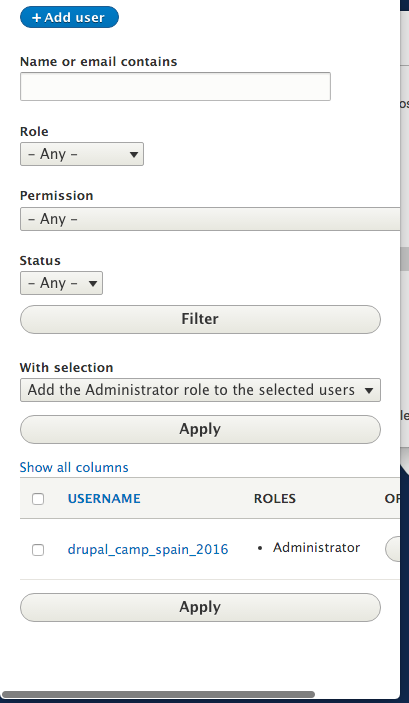Toggle the select-all checkbox in table header
The image size is (409, 703).
coord(38,499)
